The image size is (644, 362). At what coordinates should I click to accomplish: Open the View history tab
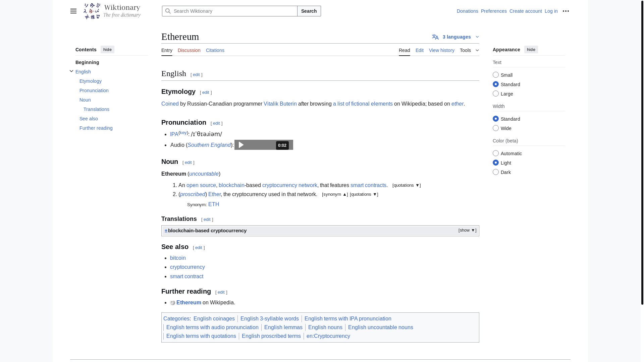pyautogui.click(x=442, y=50)
